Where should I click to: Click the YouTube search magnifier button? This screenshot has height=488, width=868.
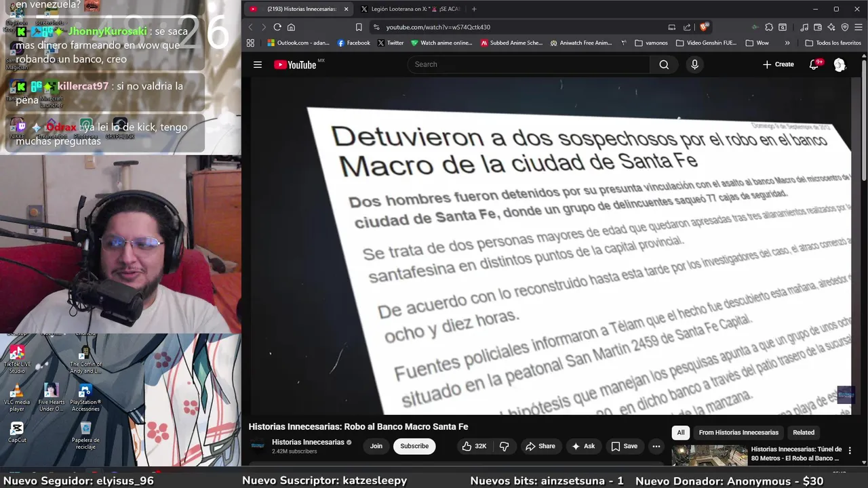(664, 64)
